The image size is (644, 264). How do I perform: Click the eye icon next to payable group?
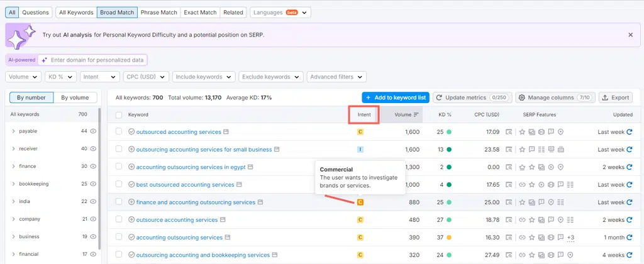[x=93, y=131]
